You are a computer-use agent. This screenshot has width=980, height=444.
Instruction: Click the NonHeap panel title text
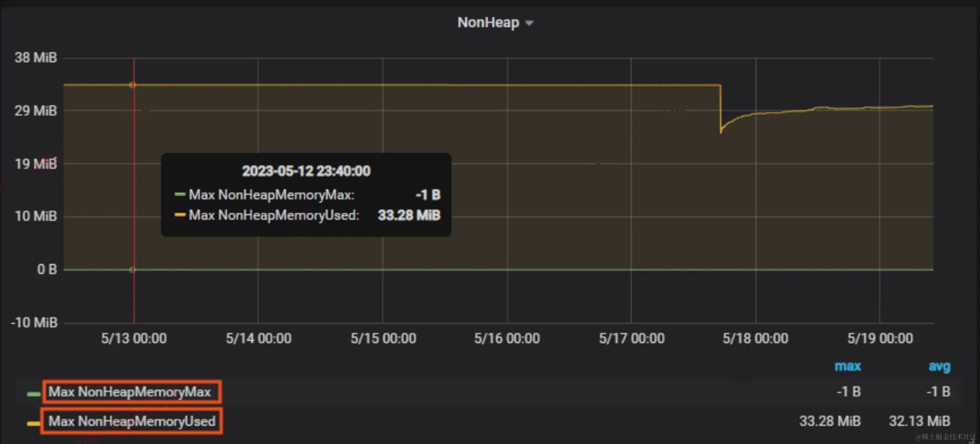click(x=488, y=23)
